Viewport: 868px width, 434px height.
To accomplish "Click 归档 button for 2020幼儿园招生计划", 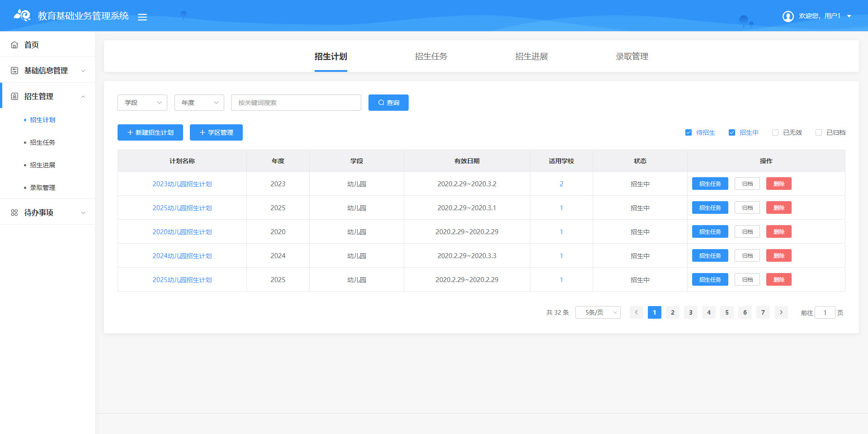I will 747,231.
